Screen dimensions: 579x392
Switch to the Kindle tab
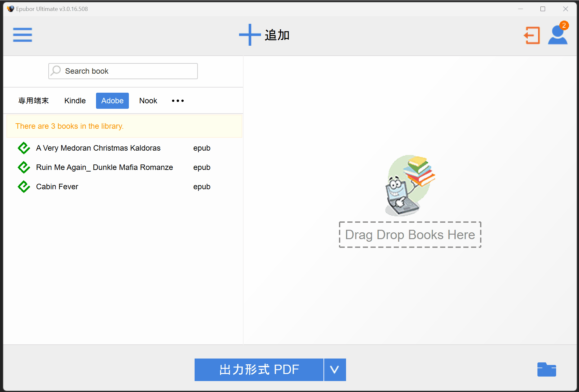(x=75, y=100)
